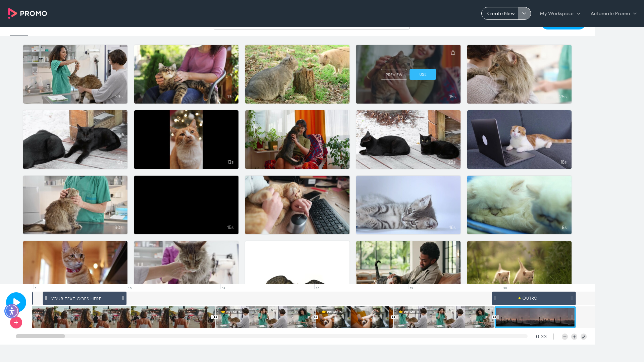Add a new clip with the pink plus
This screenshot has width=644, height=362.
[x=16, y=322]
